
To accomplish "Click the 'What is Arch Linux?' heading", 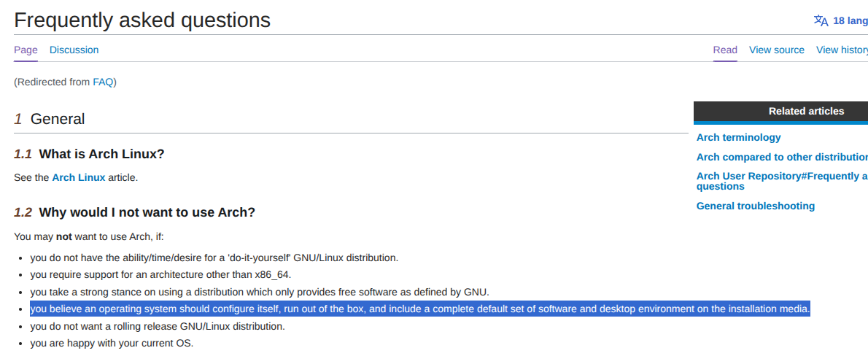I will (x=102, y=154).
